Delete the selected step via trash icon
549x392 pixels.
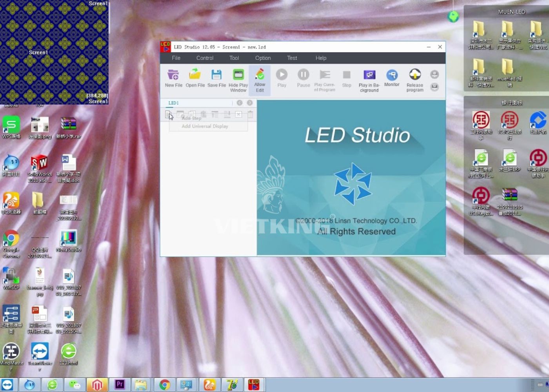point(250,114)
